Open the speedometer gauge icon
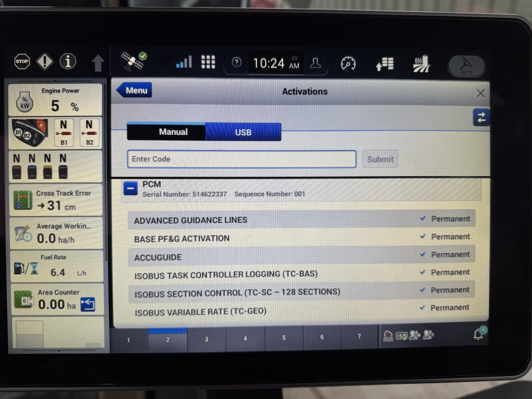This screenshot has height=399, width=532. coord(348,63)
